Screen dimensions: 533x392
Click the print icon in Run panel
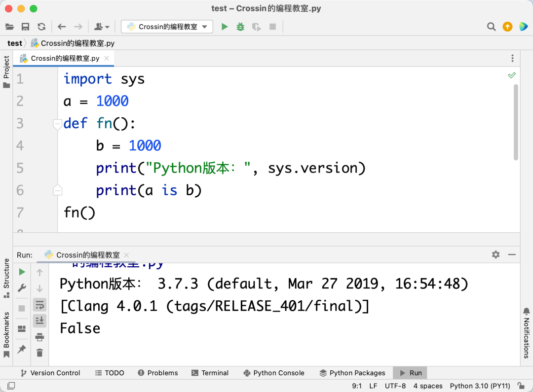click(x=40, y=337)
